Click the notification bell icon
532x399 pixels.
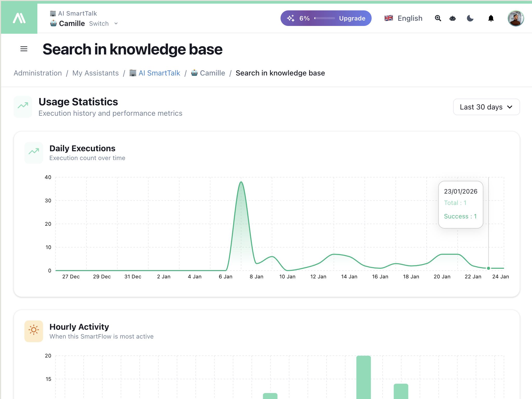pos(490,18)
